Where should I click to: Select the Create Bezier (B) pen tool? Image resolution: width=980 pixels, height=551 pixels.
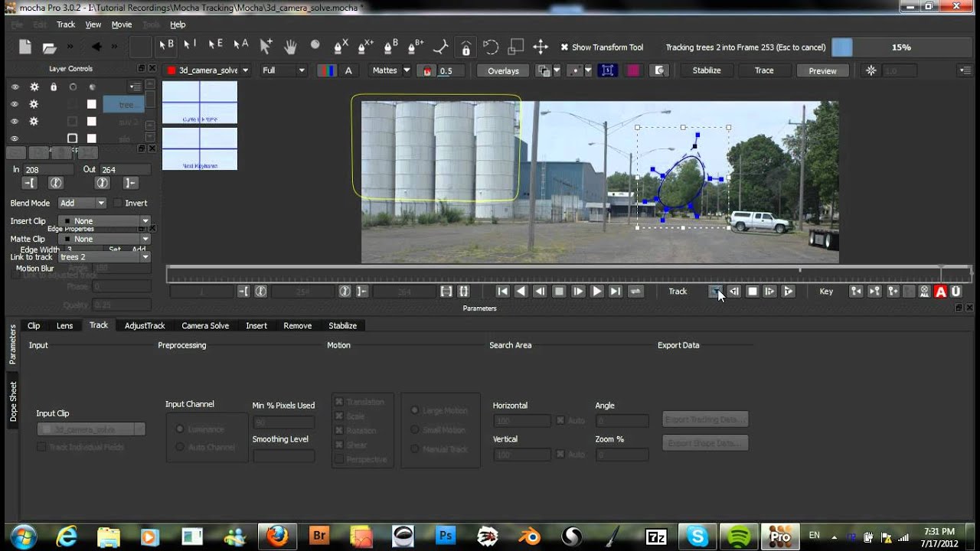390,46
